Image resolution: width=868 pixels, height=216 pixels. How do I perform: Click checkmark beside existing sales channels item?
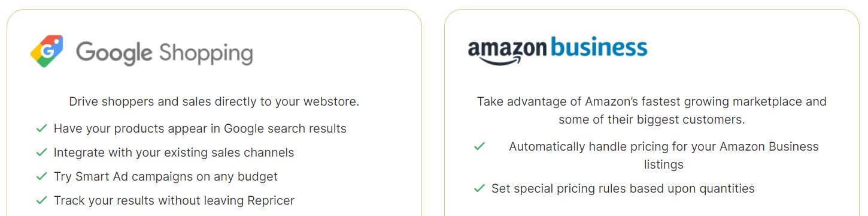point(41,152)
